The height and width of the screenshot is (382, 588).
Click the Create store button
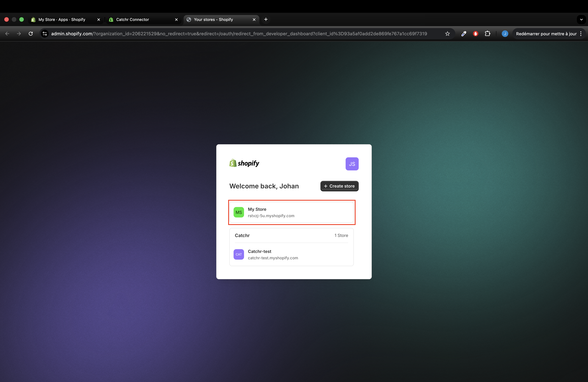pyautogui.click(x=339, y=186)
